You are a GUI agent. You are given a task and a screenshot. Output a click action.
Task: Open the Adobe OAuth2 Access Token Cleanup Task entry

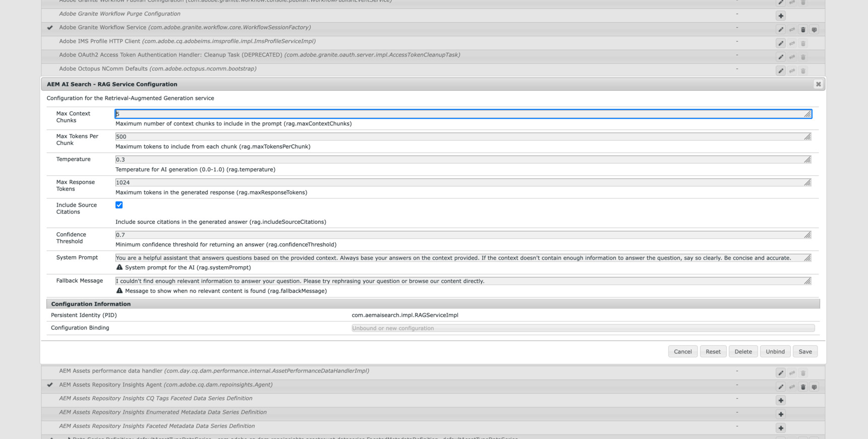pos(259,55)
